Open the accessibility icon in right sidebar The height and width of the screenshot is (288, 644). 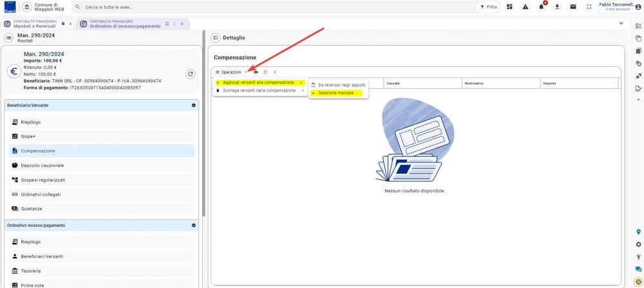tap(638, 257)
